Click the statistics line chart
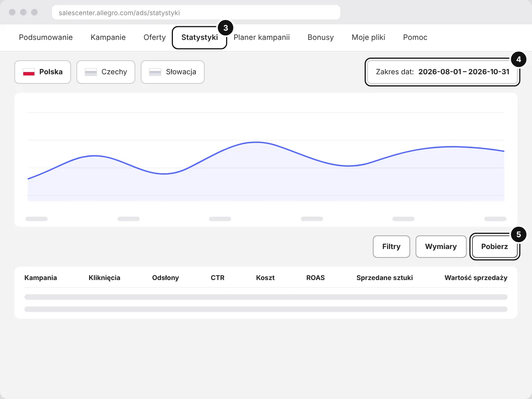Image resolution: width=532 pixels, height=399 pixels. pyautogui.click(x=266, y=160)
